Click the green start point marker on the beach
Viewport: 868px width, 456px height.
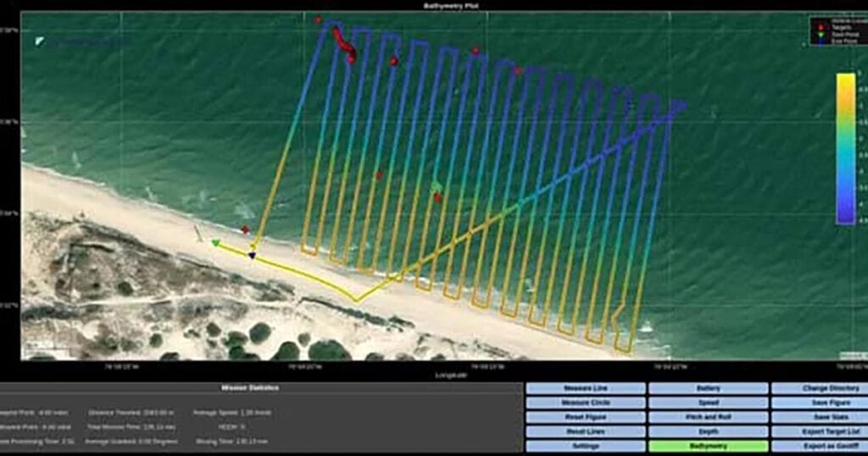coord(215,243)
